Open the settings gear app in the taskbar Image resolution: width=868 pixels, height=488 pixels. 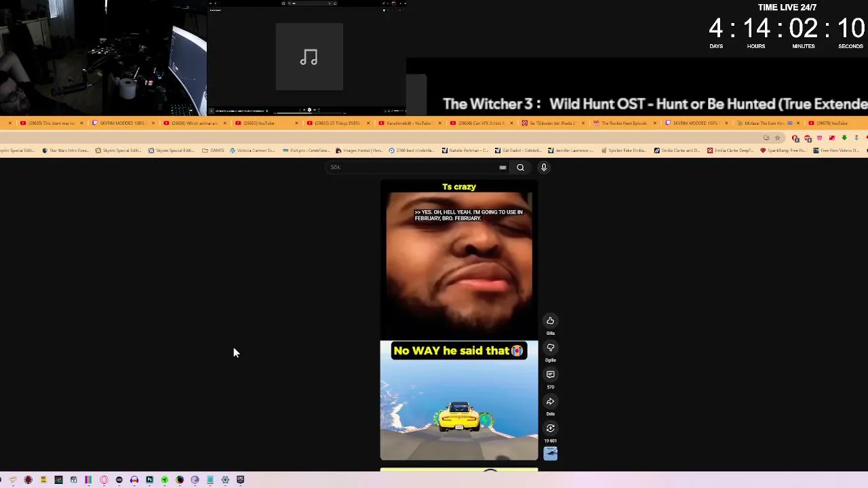pyautogui.click(x=225, y=480)
